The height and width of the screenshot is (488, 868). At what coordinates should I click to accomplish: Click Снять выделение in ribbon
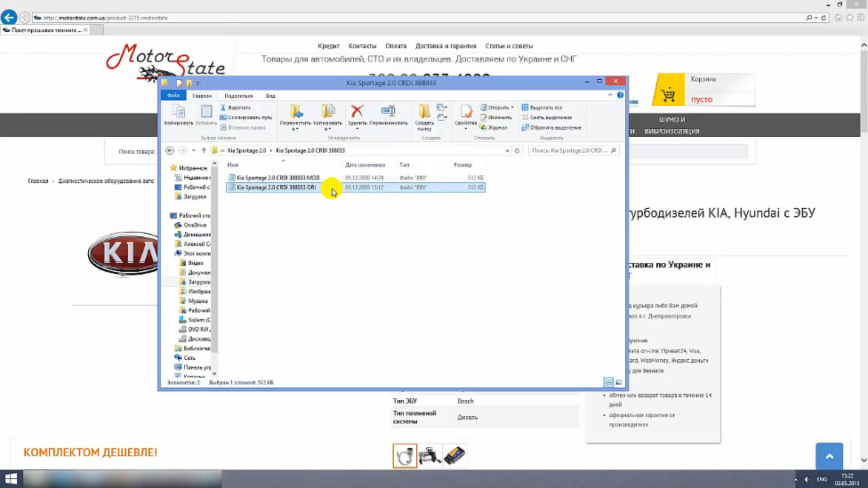(547, 117)
